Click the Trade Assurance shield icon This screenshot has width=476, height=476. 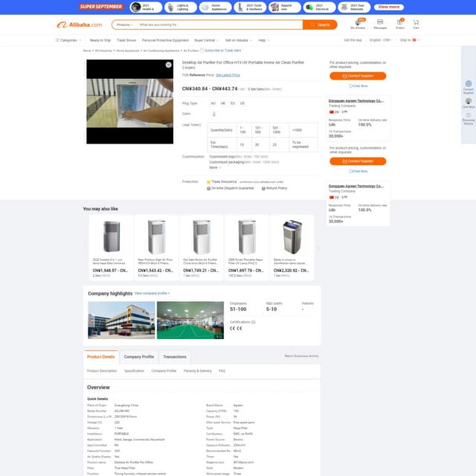coord(208,181)
